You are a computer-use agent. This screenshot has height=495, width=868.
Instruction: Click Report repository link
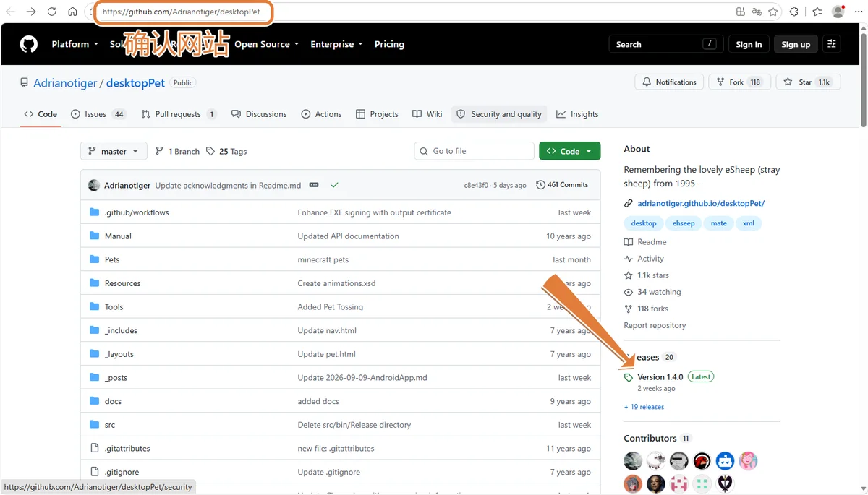coord(655,325)
